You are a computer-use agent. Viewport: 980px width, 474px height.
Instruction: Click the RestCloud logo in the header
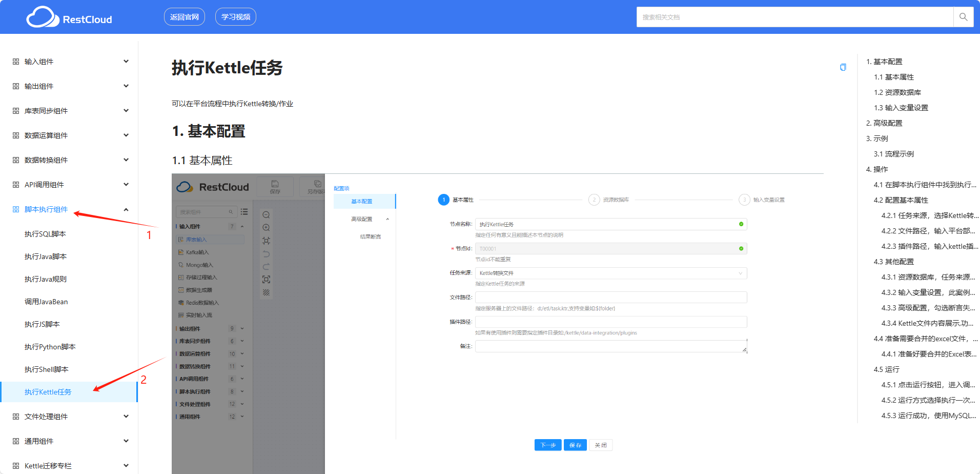click(69, 17)
